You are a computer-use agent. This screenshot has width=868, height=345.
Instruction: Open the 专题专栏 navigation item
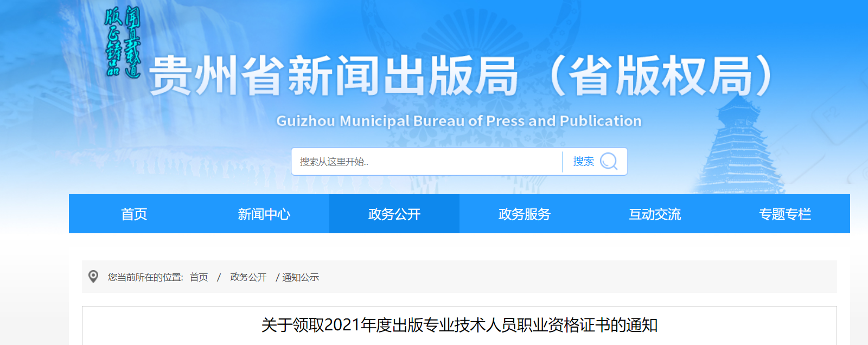click(x=785, y=214)
